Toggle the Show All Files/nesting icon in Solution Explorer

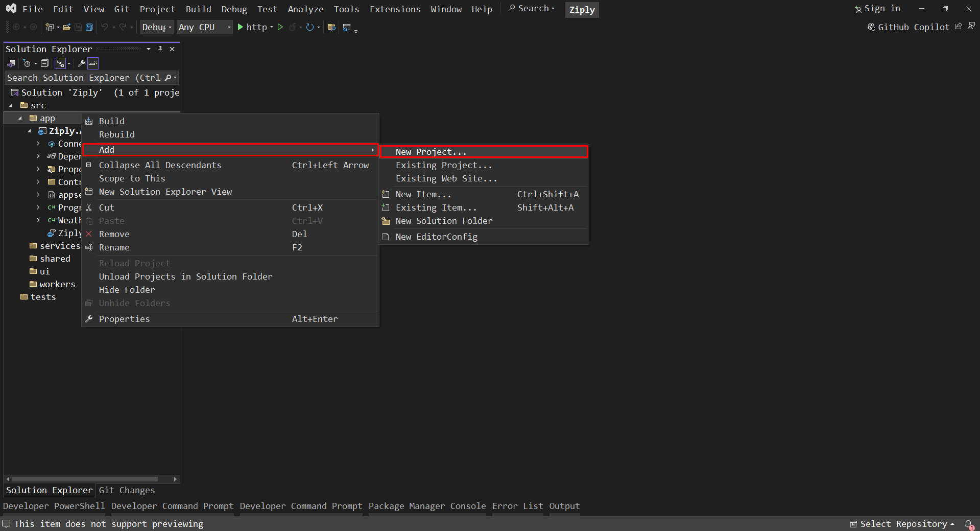click(60, 63)
